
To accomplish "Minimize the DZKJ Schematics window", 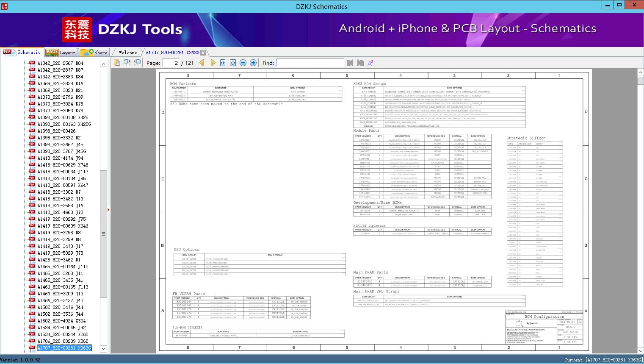I will pos(608,5).
